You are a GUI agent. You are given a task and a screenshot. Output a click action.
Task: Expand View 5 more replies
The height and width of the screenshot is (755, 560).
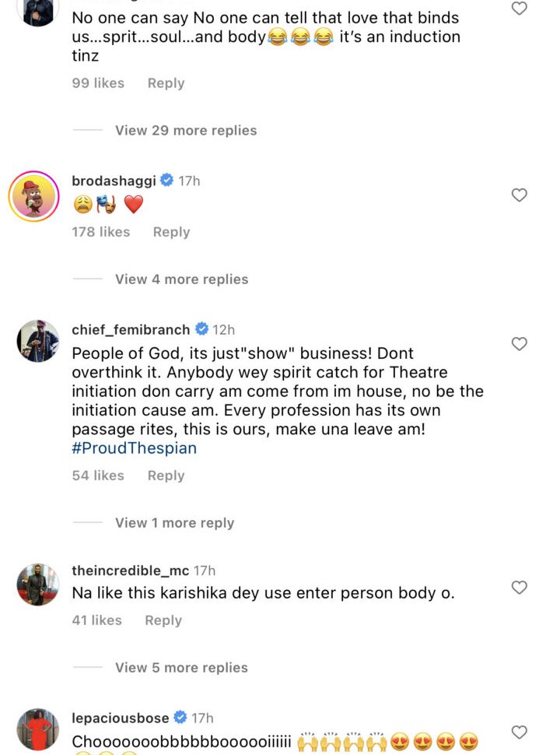coord(181,667)
